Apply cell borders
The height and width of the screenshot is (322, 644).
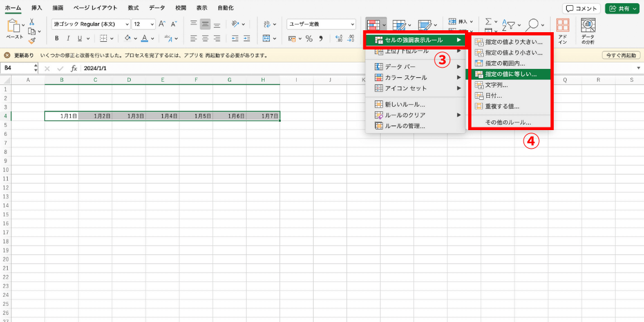(104, 39)
